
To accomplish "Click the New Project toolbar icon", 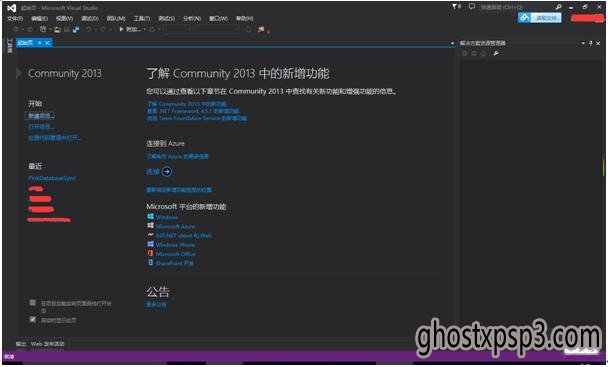I will (43, 29).
